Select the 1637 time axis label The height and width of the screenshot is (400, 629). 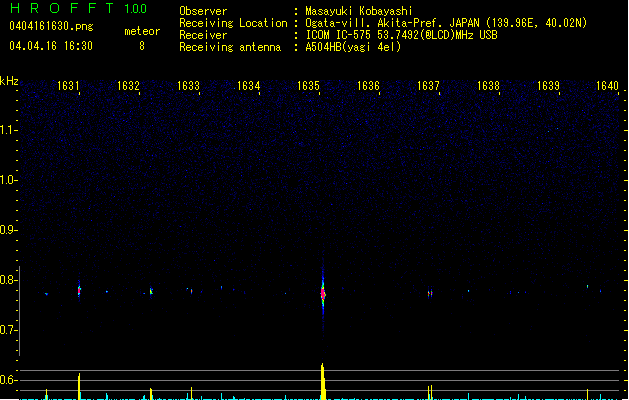click(429, 86)
